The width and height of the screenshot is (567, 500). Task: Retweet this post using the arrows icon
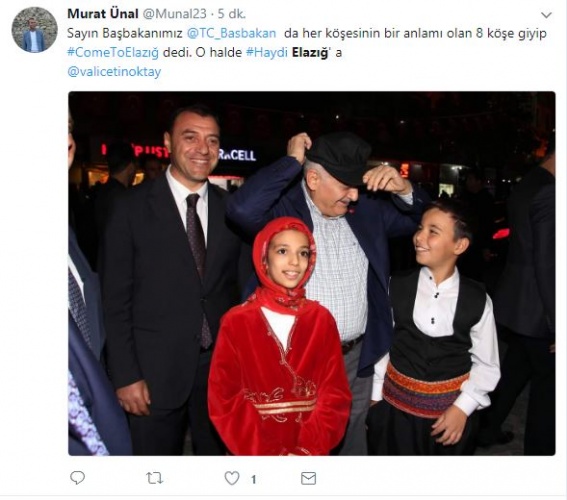(x=155, y=478)
